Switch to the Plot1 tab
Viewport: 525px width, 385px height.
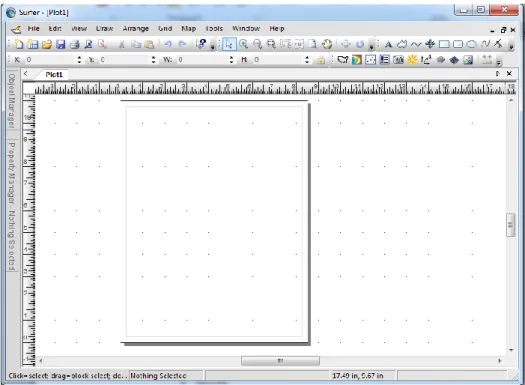pos(54,74)
